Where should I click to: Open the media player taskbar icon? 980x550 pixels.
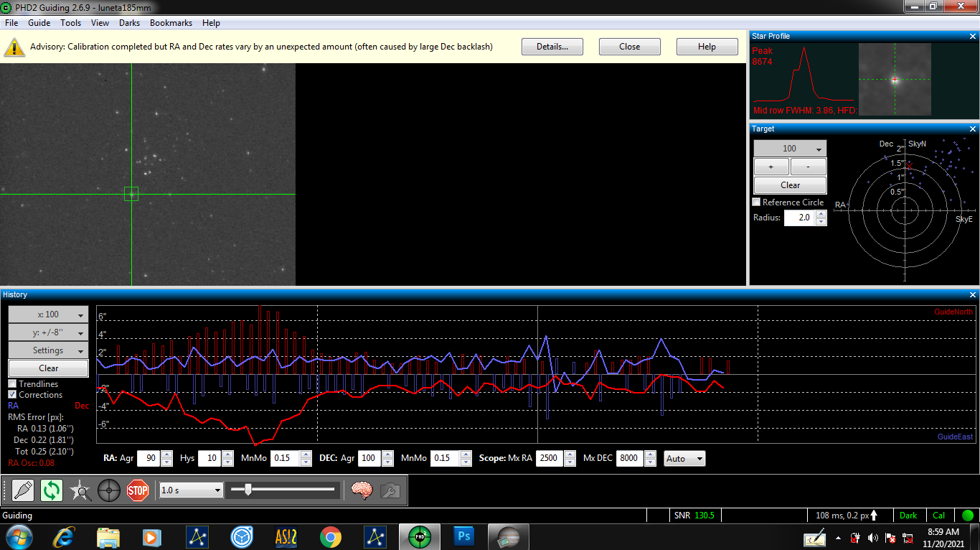[x=153, y=536]
